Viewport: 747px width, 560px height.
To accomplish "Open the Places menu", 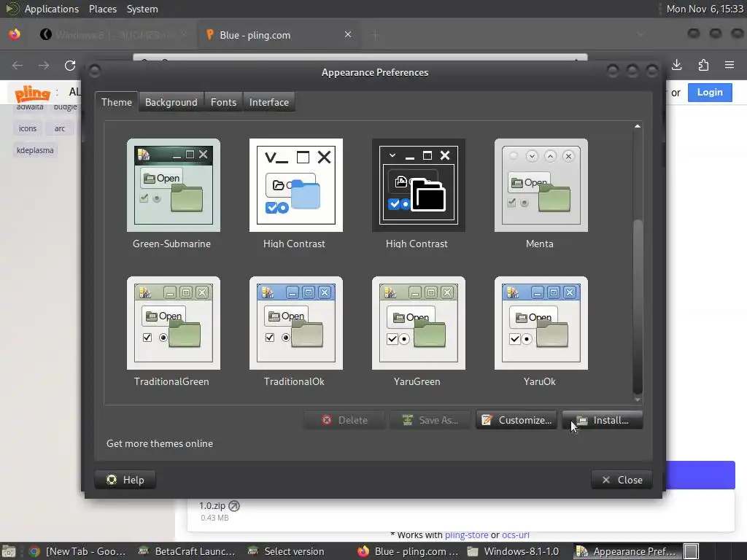I will click(x=103, y=9).
